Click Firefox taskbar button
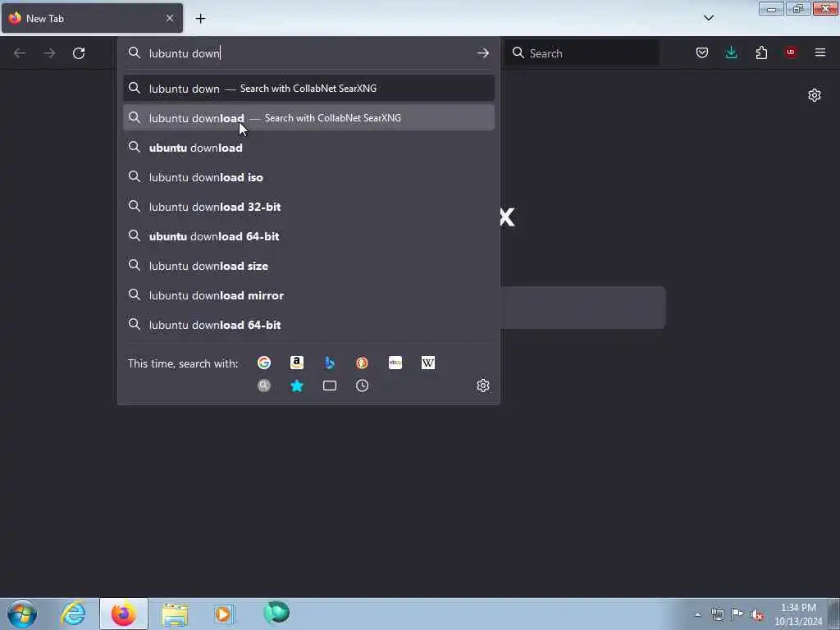This screenshot has width=840, height=630. click(124, 614)
